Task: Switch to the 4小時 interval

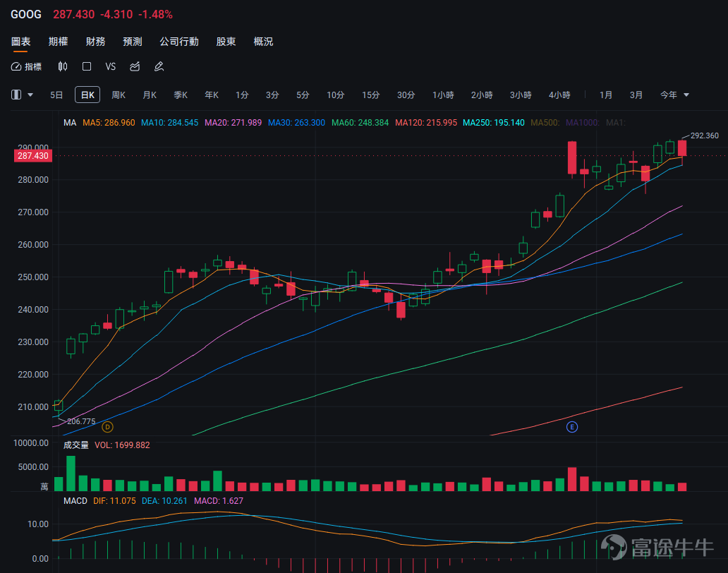Action: (559, 95)
